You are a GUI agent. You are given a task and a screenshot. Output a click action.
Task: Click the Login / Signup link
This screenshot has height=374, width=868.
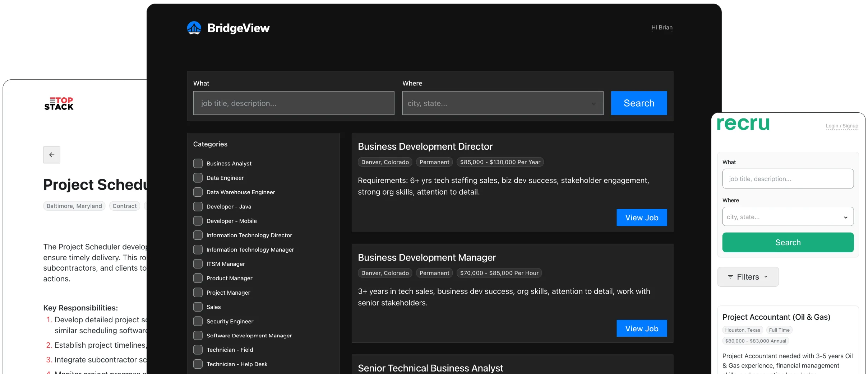click(842, 126)
